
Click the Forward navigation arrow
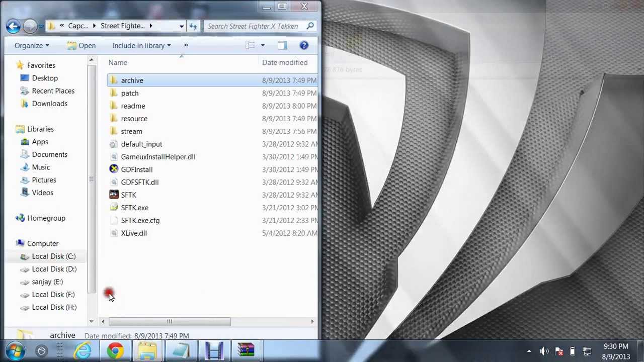coord(30,26)
